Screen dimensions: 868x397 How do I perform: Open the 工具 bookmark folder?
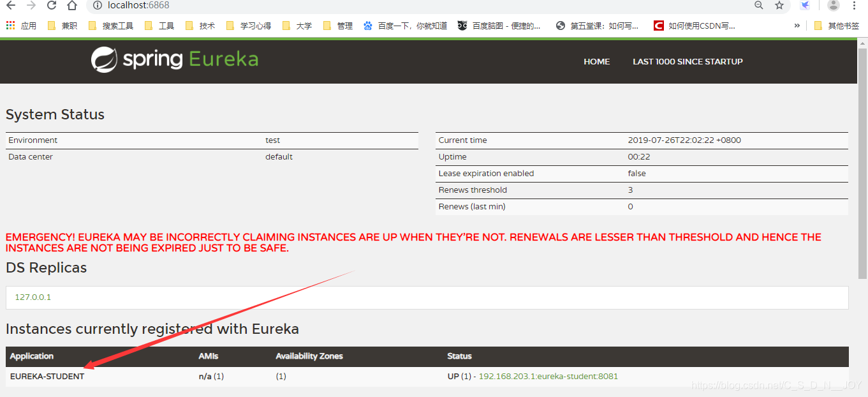(159, 26)
